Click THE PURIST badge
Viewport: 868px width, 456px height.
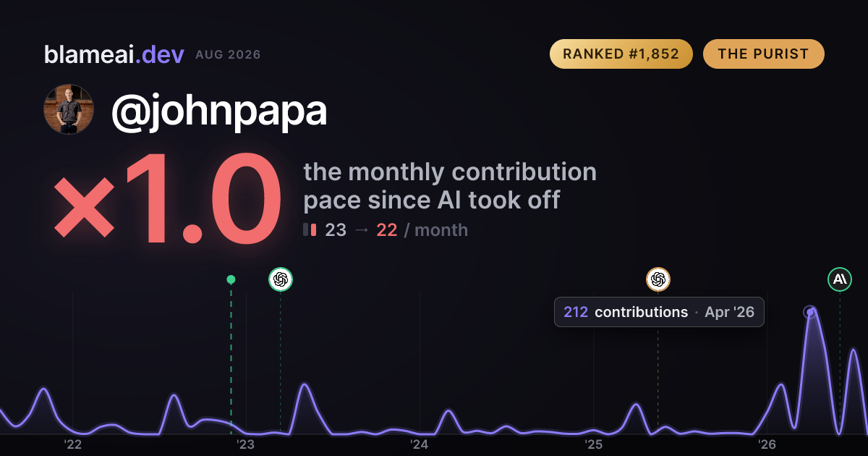[x=763, y=54]
